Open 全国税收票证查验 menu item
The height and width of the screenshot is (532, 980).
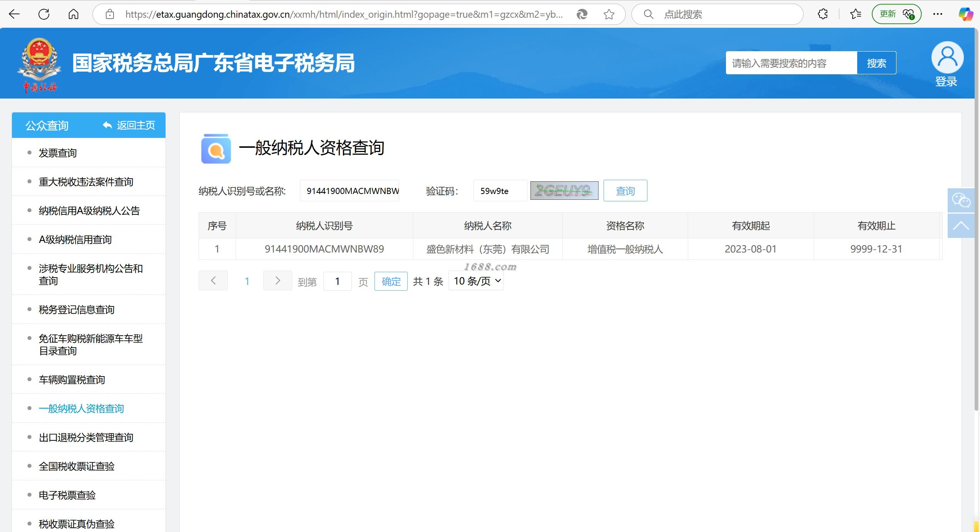[x=77, y=466]
